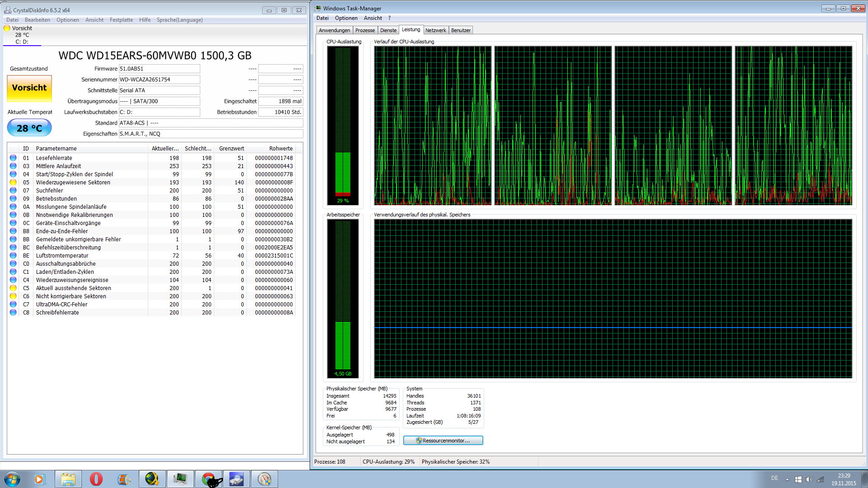Viewport: 868px width, 488px height.
Task: Open the Sprache(Language) menu
Action: (x=179, y=20)
